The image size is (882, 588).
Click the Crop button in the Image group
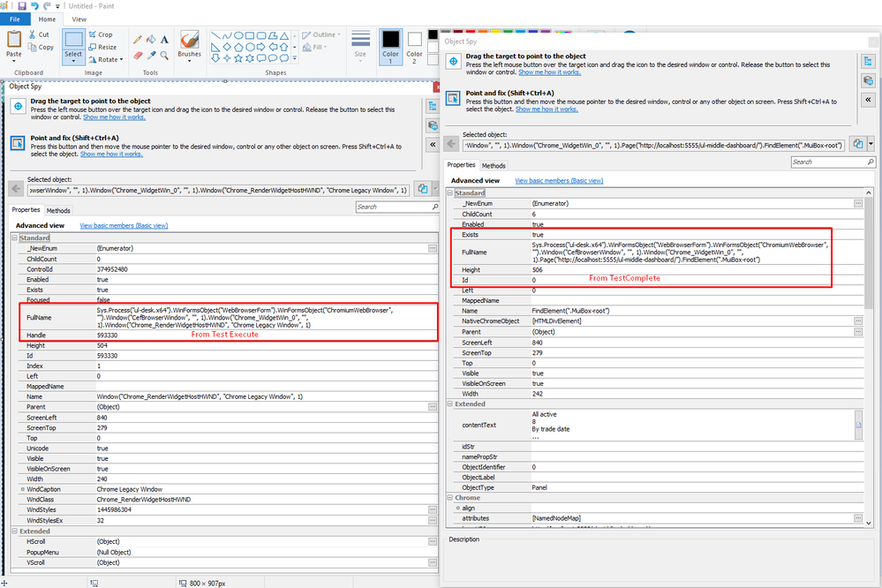(99, 34)
